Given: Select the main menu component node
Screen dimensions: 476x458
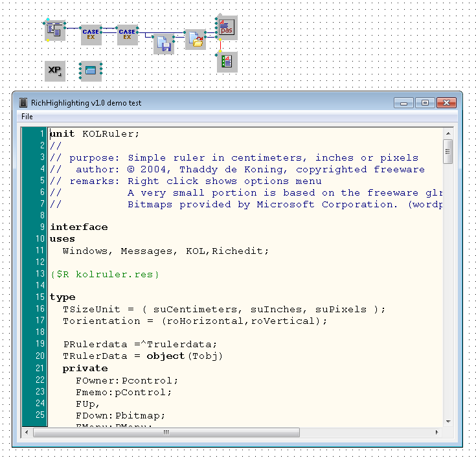Looking at the screenshot, I should pos(54,30).
